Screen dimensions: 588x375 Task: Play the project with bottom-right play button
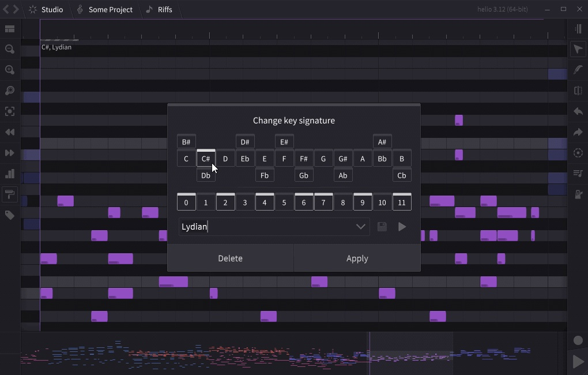(578, 362)
